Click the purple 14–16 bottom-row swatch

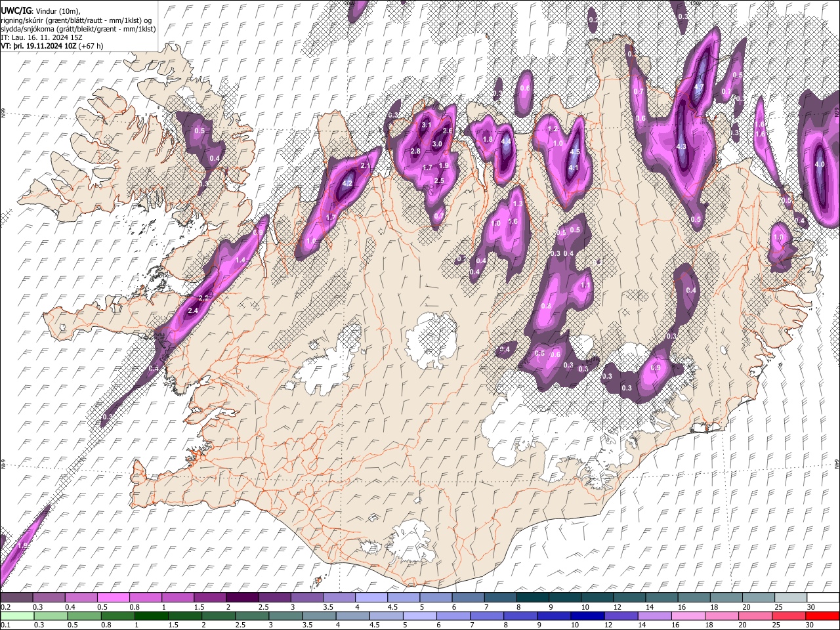click(655, 616)
